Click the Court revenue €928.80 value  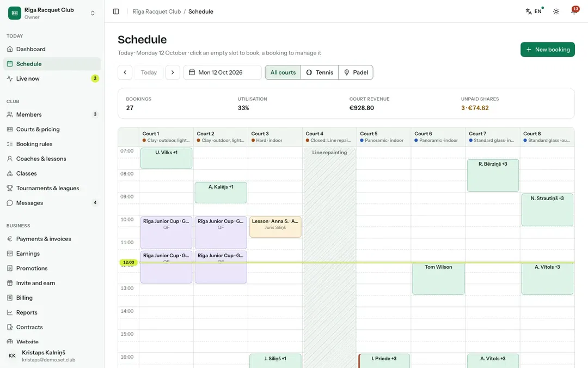(362, 108)
